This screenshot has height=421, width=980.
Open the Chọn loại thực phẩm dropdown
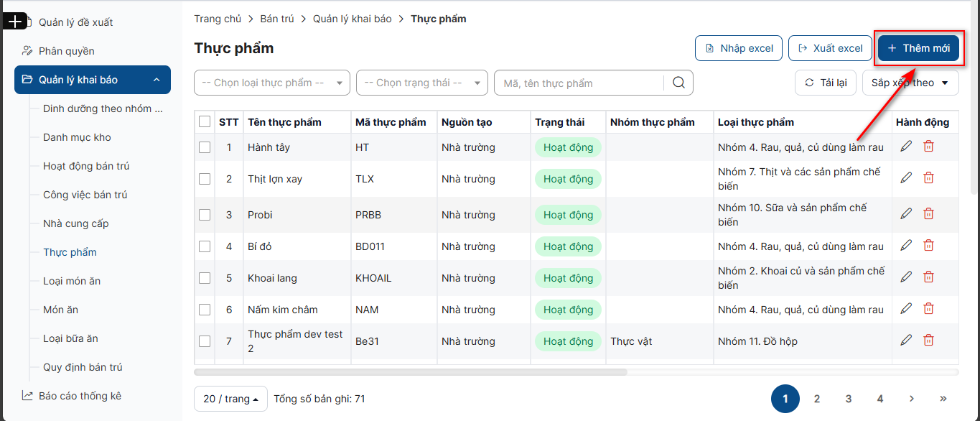click(272, 83)
